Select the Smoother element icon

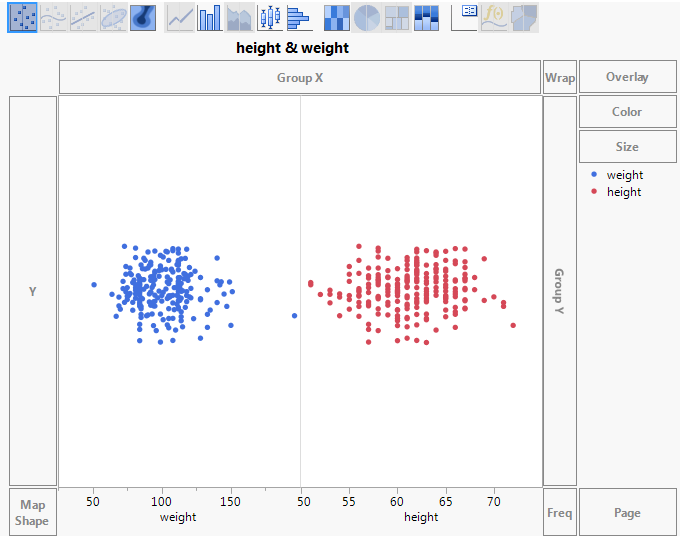tap(53, 17)
